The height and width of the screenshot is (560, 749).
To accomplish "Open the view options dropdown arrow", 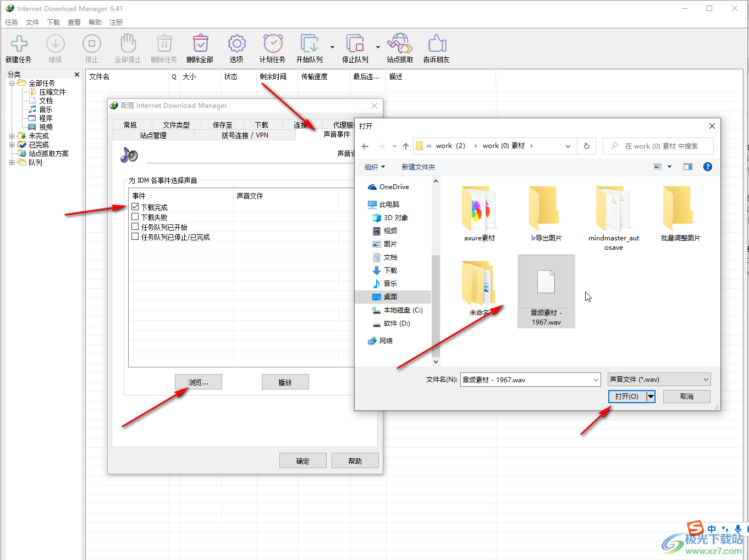I will 669,167.
